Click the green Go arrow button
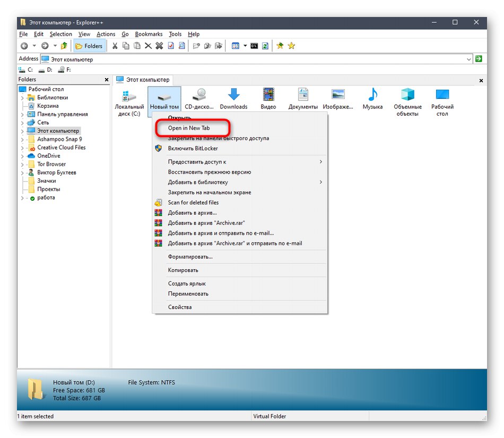The height and width of the screenshot is (438, 504). tap(479, 59)
